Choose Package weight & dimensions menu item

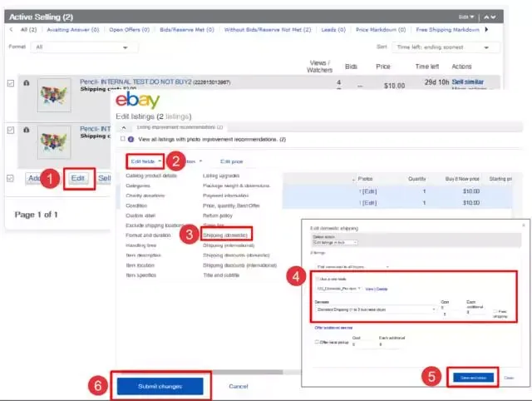[x=236, y=186]
